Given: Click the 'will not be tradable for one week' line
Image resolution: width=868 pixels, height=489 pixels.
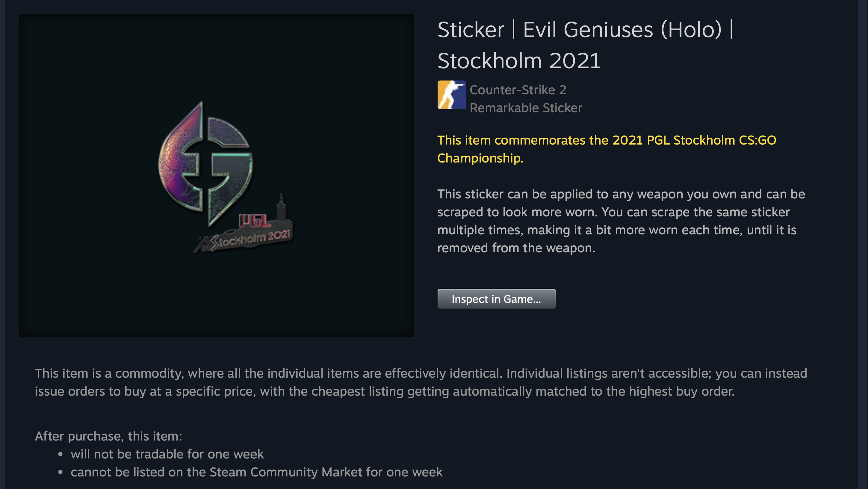Looking at the screenshot, I should pos(167,454).
